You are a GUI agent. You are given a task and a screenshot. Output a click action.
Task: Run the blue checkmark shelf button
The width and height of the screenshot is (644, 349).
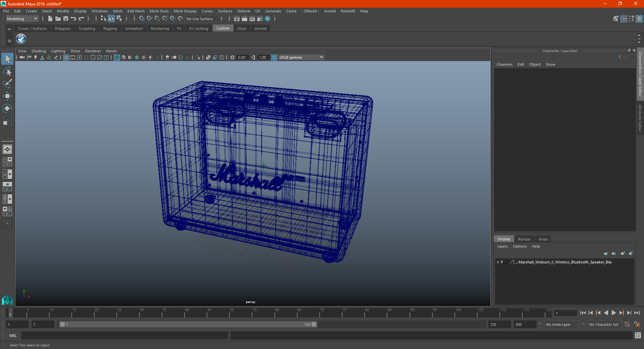point(21,39)
